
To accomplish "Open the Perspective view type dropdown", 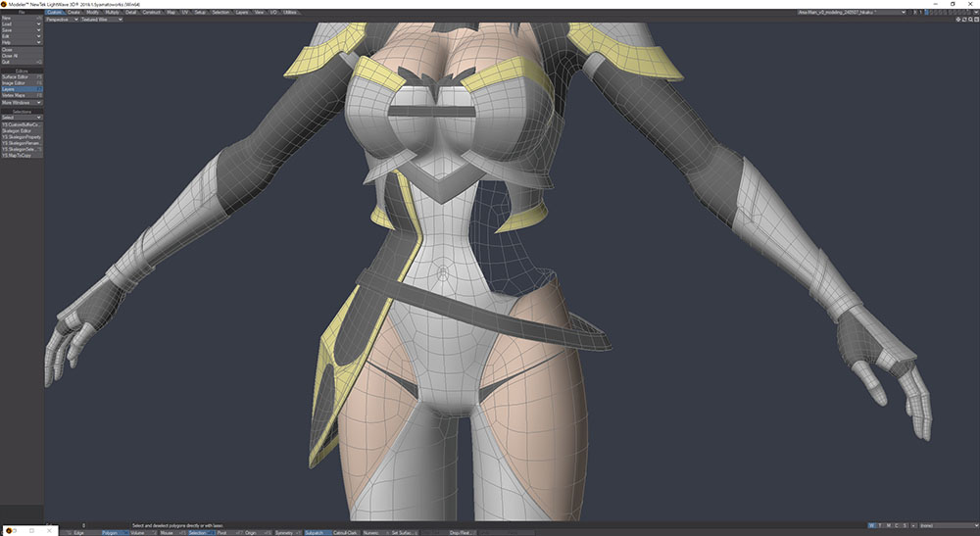I will tap(63, 19).
